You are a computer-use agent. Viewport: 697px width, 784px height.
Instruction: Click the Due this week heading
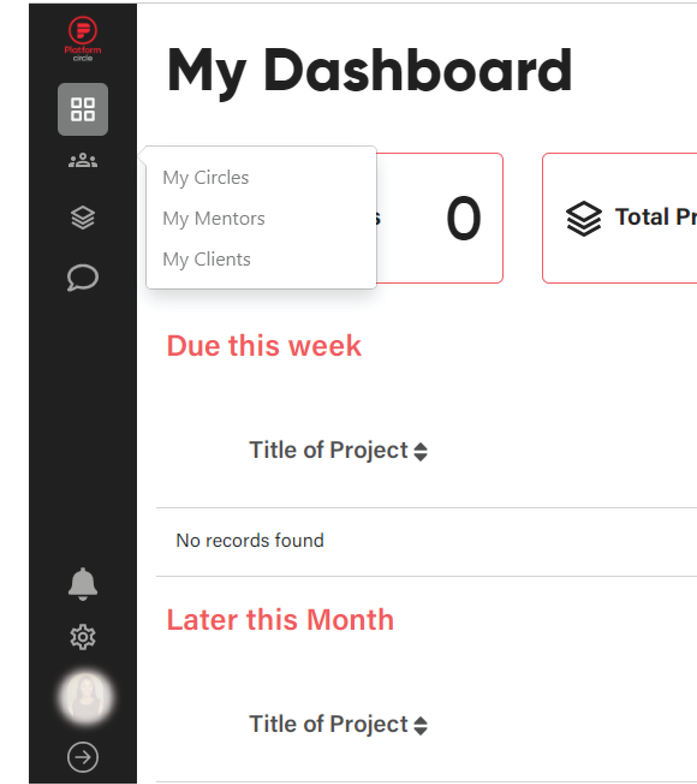264,346
